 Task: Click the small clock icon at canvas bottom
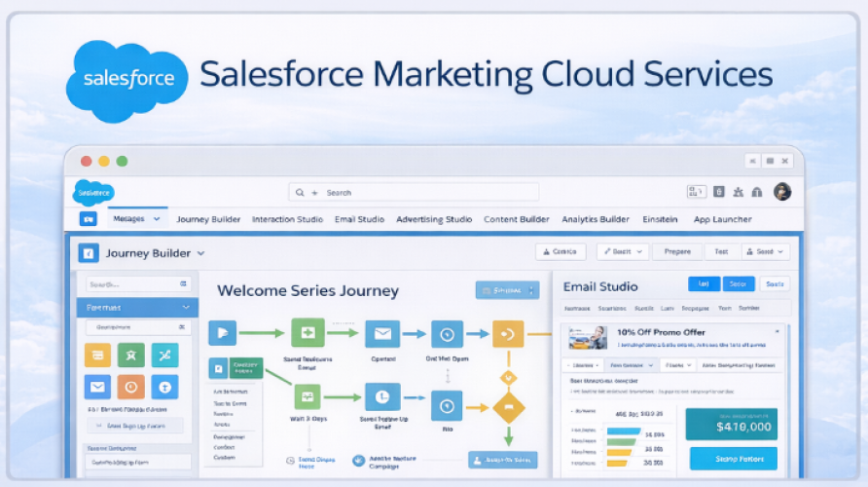[x=290, y=461]
